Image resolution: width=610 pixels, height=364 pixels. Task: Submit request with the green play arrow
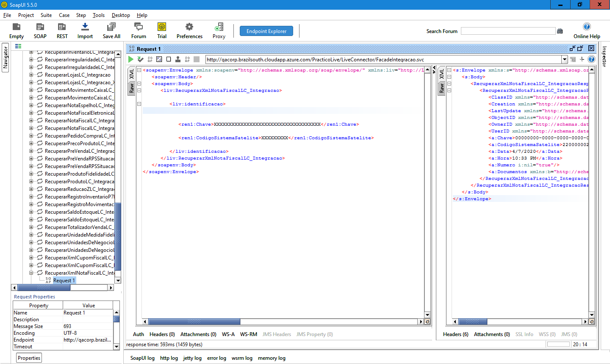(x=131, y=59)
